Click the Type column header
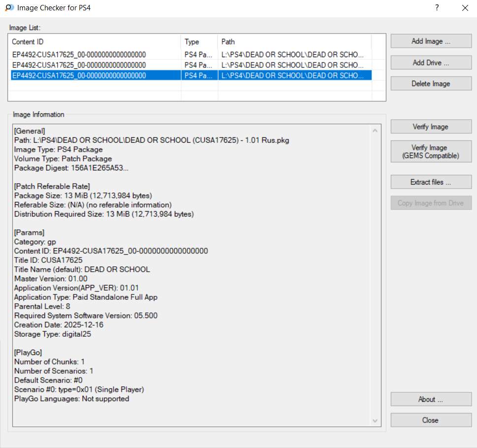The image size is (477, 448). (199, 42)
